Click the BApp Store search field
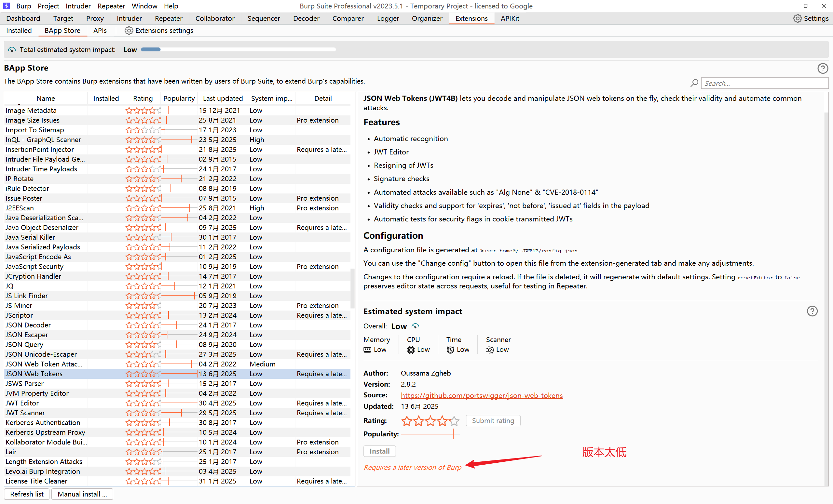Image resolution: width=833 pixels, height=504 pixels. pos(764,83)
